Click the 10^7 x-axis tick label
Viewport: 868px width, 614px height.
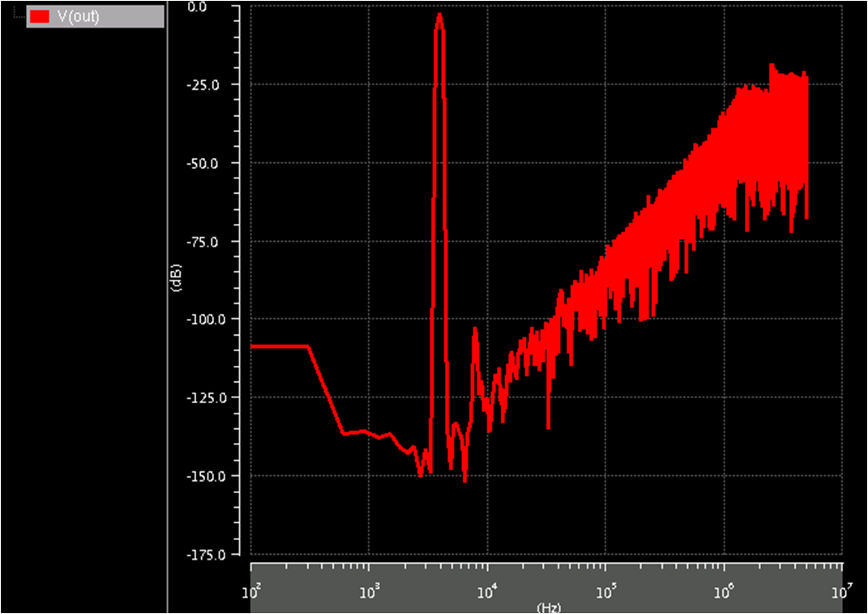pyautogui.click(x=843, y=591)
